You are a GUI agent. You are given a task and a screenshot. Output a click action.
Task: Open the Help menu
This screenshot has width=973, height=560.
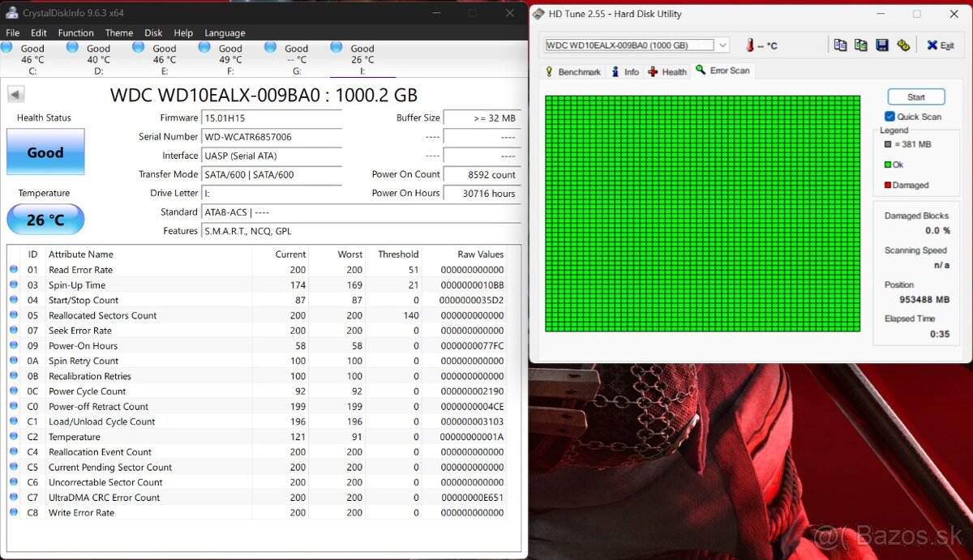tap(184, 33)
